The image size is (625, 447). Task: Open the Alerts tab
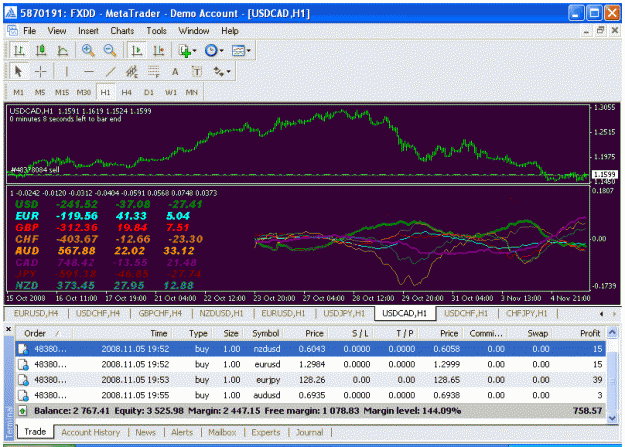coord(182,433)
